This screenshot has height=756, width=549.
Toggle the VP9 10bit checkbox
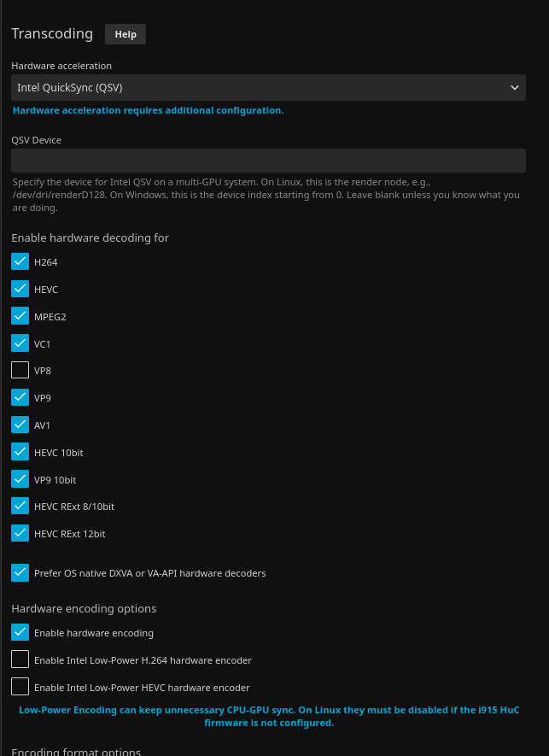pos(20,479)
